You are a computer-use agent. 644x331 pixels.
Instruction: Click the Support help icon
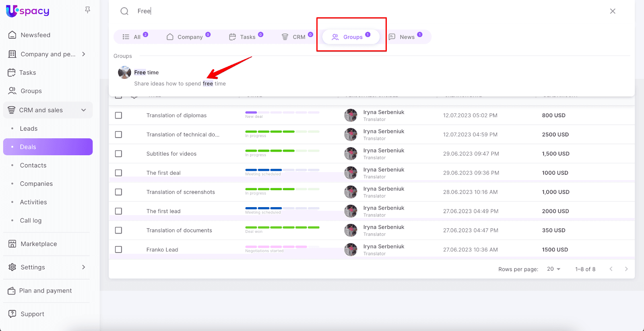coord(12,314)
